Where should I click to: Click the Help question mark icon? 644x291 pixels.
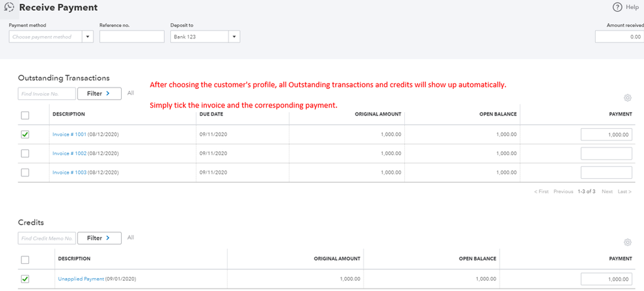coord(618,7)
